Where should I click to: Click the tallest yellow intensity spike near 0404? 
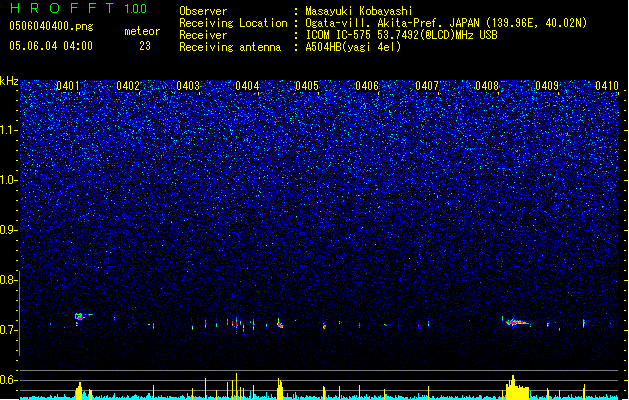point(236,386)
